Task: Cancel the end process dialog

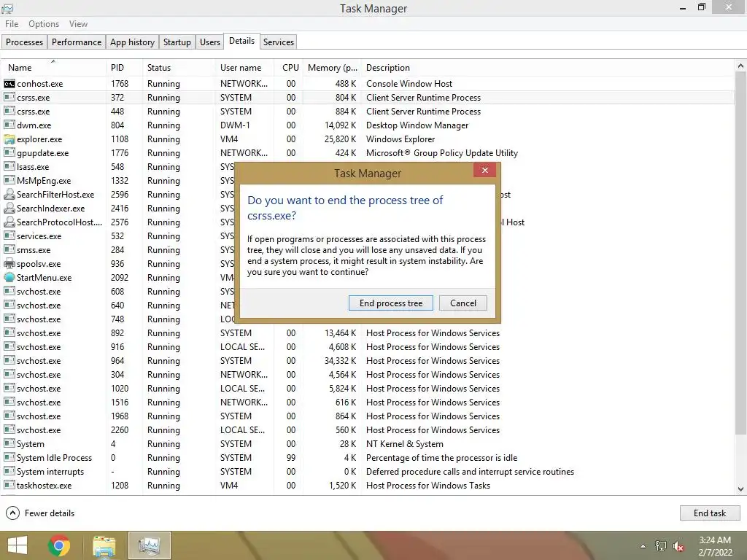Action: coord(463,303)
